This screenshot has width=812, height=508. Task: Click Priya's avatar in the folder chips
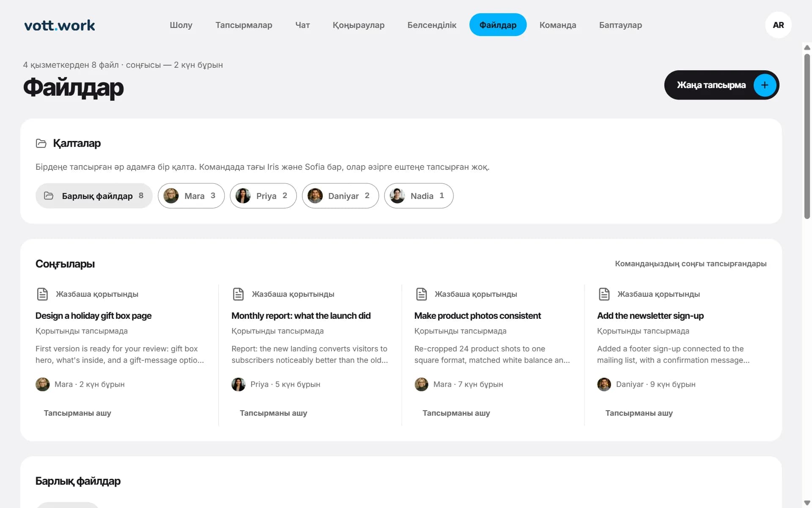243,196
